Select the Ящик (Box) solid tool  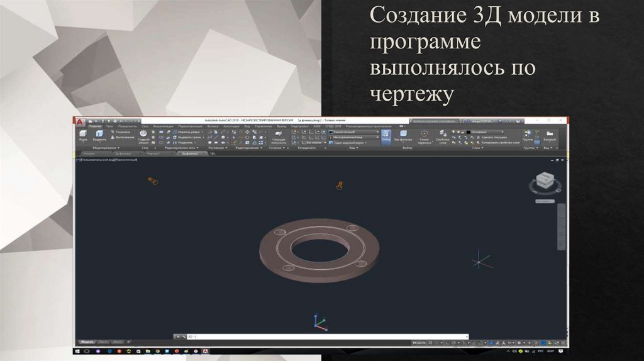click(x=83, y=136)
